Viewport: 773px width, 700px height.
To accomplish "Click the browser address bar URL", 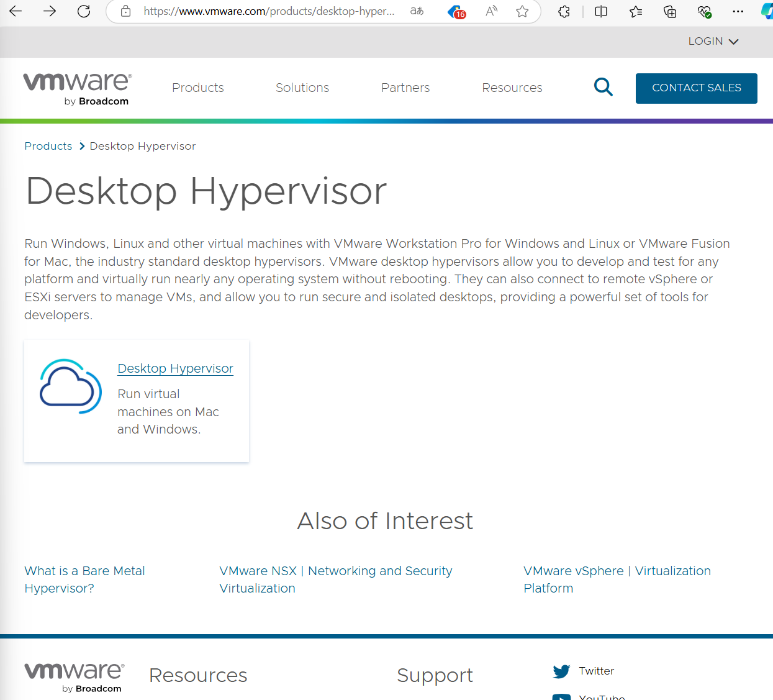I will (x=269, y=11).
